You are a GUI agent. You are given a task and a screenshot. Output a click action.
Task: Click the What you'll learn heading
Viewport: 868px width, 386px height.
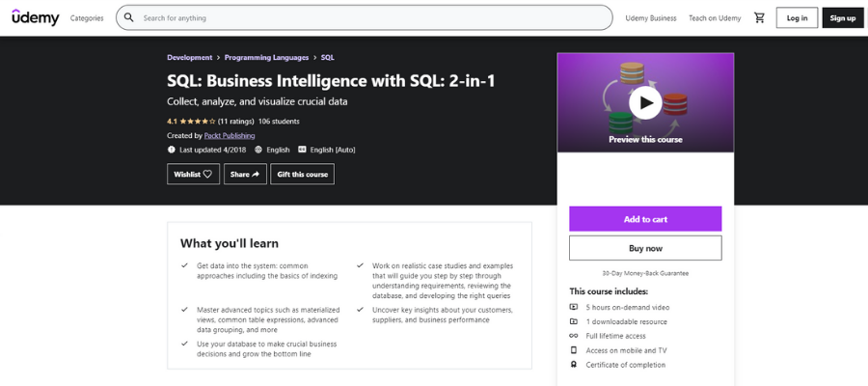click(x=230, y=243)
